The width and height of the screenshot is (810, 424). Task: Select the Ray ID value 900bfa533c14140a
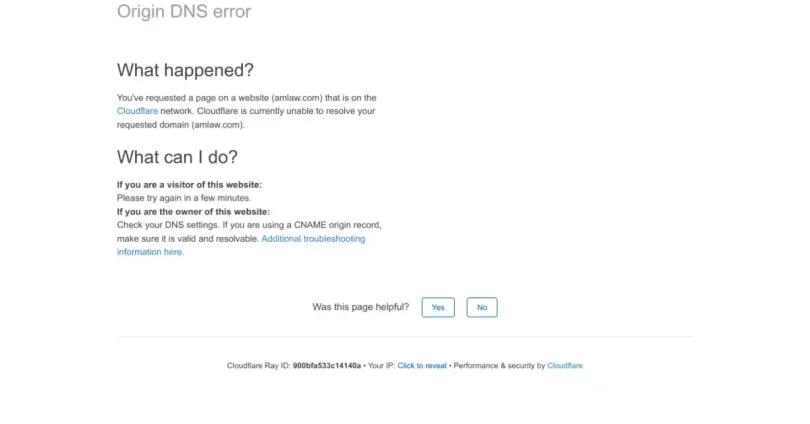pyautogui.click(x=326, y=366)
